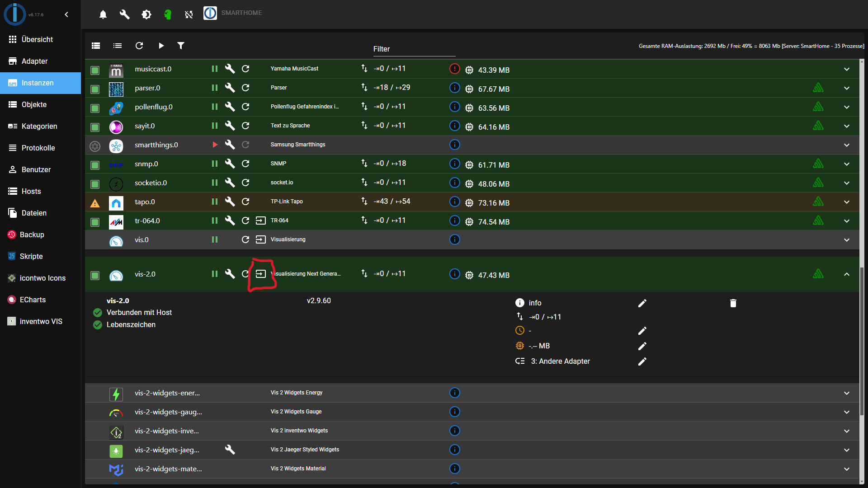Image resolution: width=868 pixels, height=488 pixels.
Task: Collapse the vis-2.0 details row
Action: [846, 274]
